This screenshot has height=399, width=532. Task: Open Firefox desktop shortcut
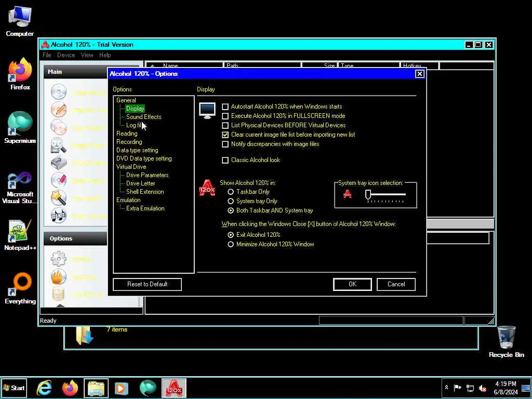coord(20,74)
